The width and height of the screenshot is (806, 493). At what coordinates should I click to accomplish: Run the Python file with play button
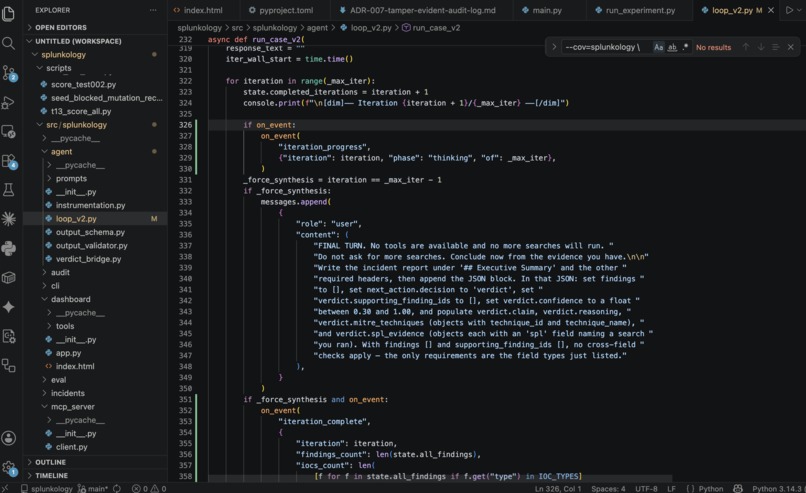tap(790, 10)
